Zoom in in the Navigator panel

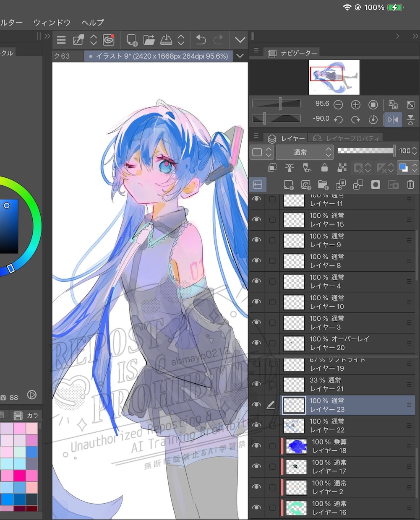pyautogui.click(x=355, y=104)
